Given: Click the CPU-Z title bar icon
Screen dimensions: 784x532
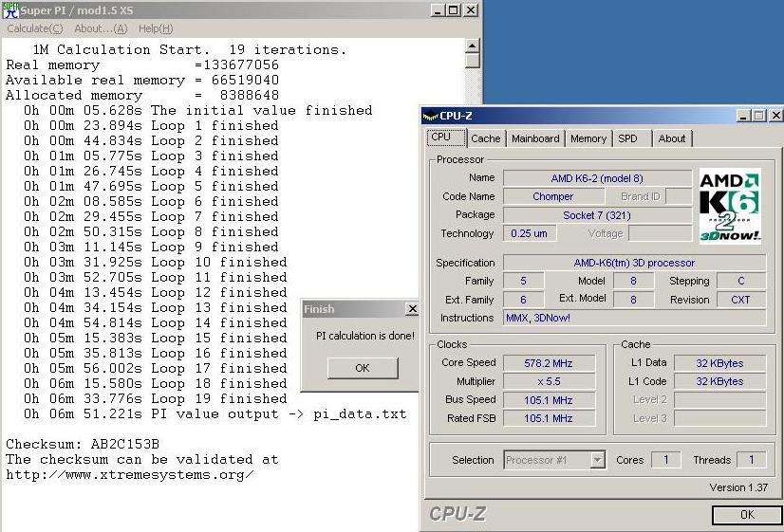Looking at the screenshot, I should pos(430,117).
